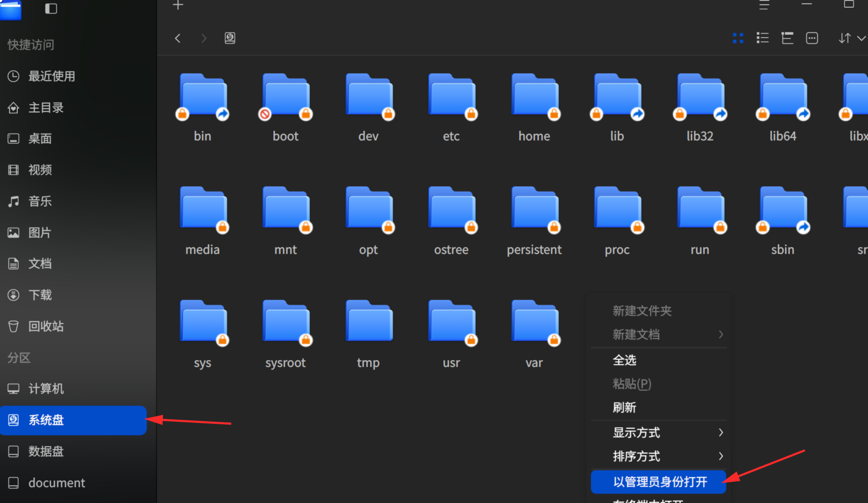The image size is (868, 503).
Task: Open 视频 in sidebar
Action: (74, 170)
